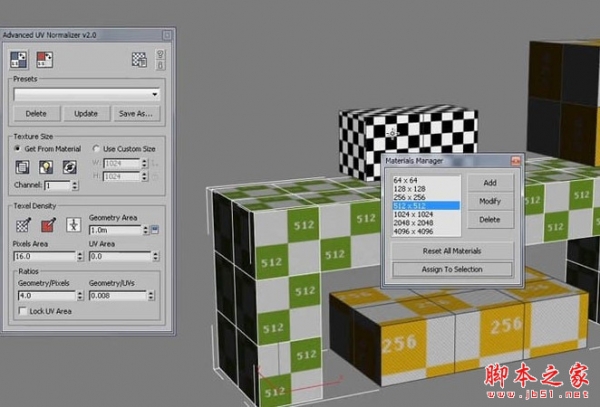The height and width of the screenshot is (407, 600).
Task: Select the 128 x 128 list entry
Action: click(x=426, y=189)
